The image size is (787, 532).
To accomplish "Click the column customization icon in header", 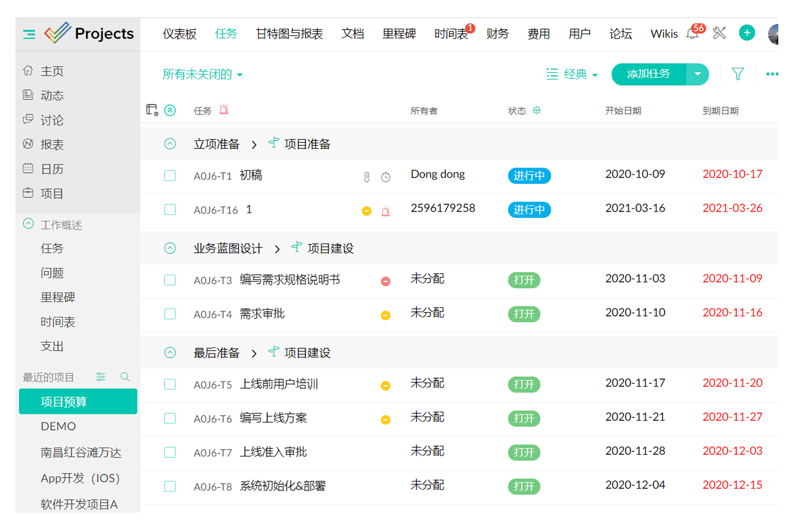I will coord(152,110).
